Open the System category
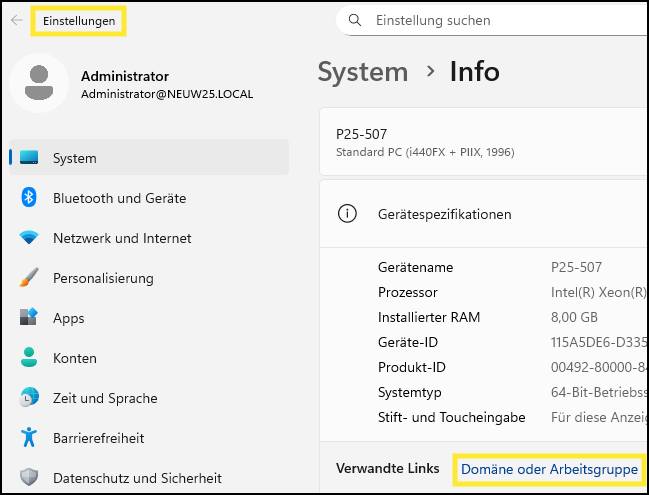This screenshot has width=649, height=495. 149,157
